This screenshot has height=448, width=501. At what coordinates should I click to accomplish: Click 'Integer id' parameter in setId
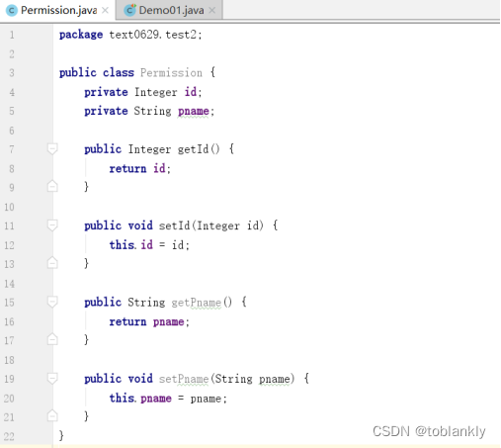[228, 225]
